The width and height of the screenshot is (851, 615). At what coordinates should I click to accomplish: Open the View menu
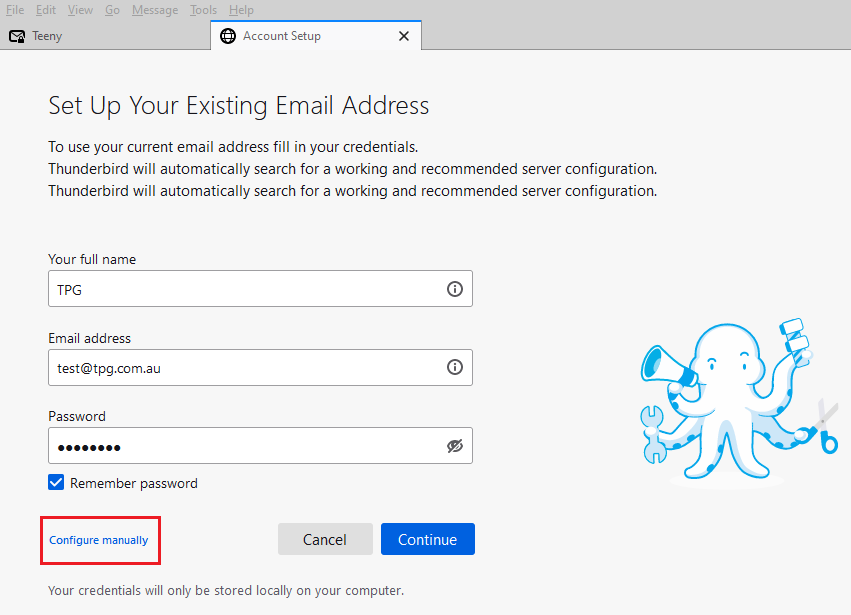[79, 9]
